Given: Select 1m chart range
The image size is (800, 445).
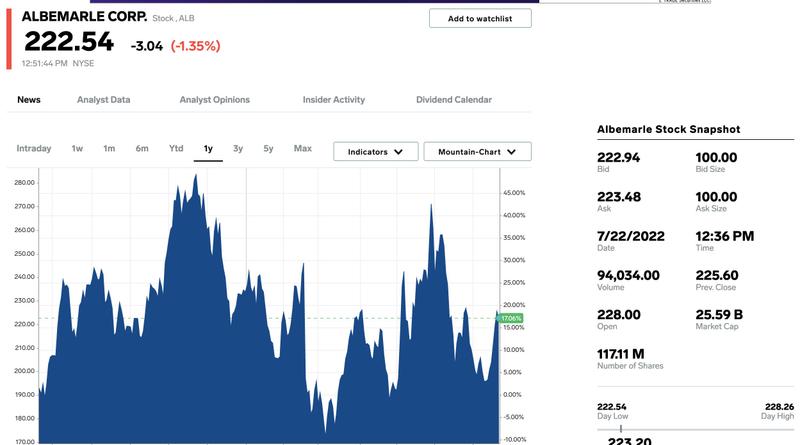Looking at the screenshot, I should pos(109,149).
